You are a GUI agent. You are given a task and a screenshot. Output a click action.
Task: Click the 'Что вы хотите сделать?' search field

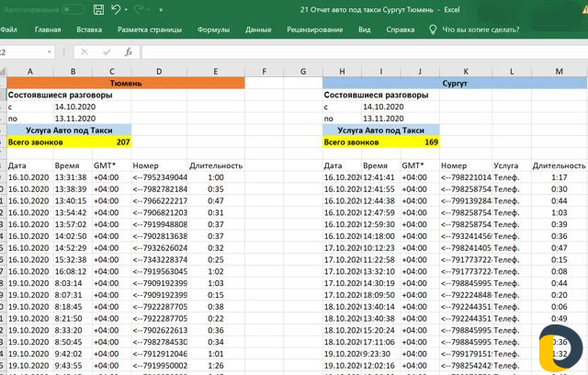pos(481,29)
